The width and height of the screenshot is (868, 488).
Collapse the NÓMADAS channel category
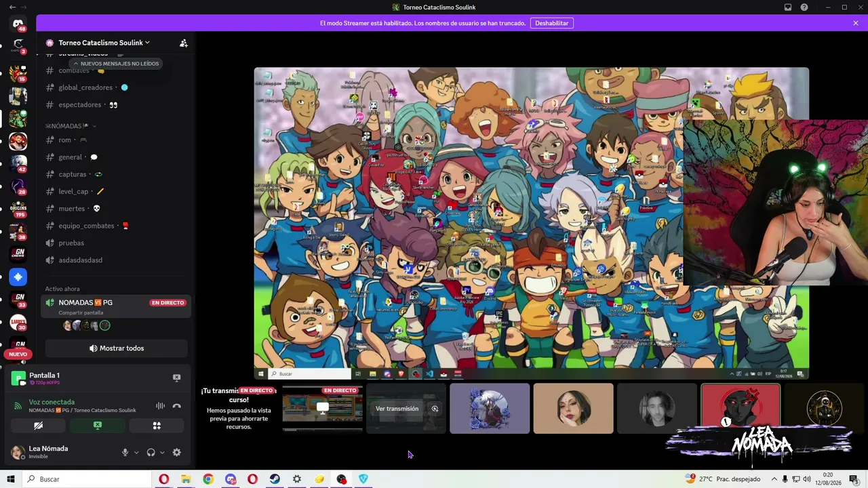tap(71, 126)
